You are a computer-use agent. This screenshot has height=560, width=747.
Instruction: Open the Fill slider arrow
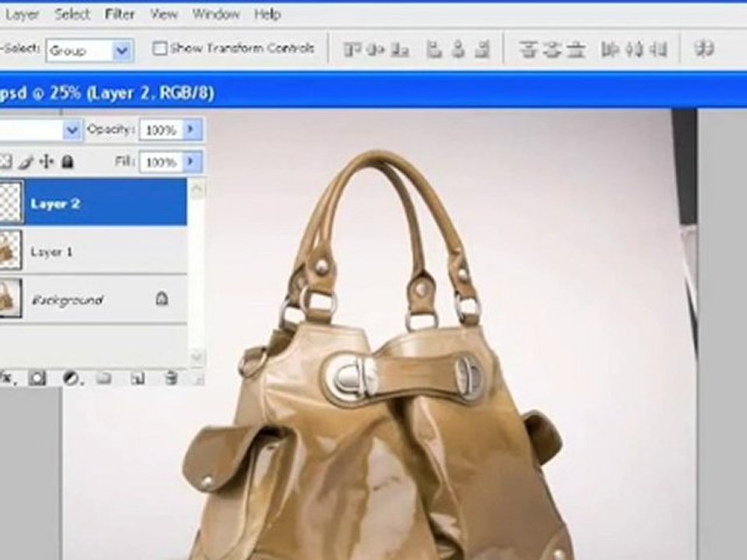point(191,162)
